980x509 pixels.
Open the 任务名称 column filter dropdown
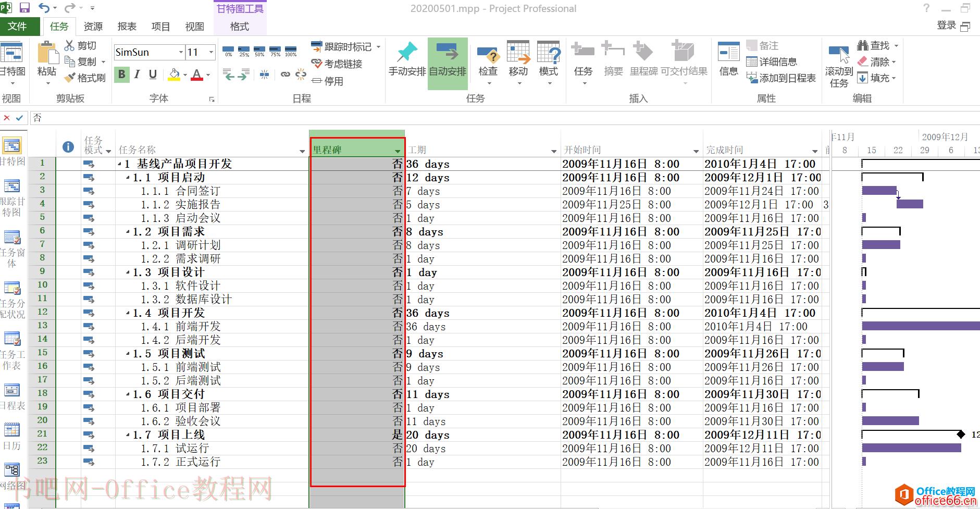tap(302, 151)
